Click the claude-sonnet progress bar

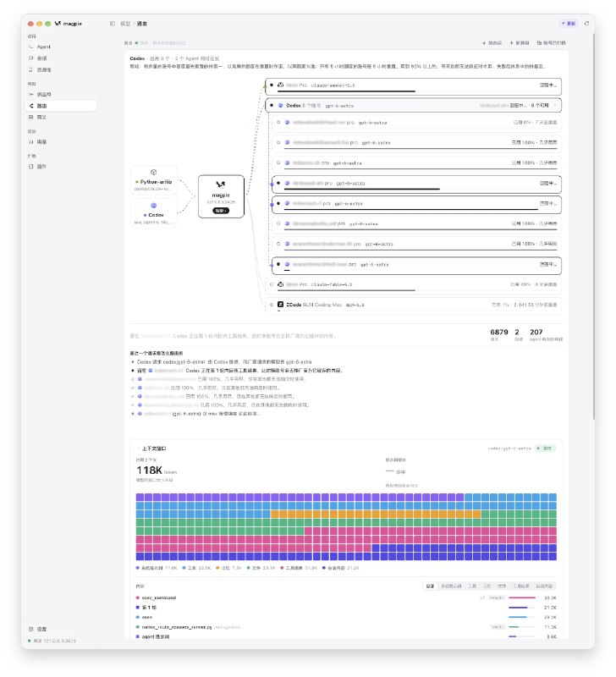click(x=346, y=91)
